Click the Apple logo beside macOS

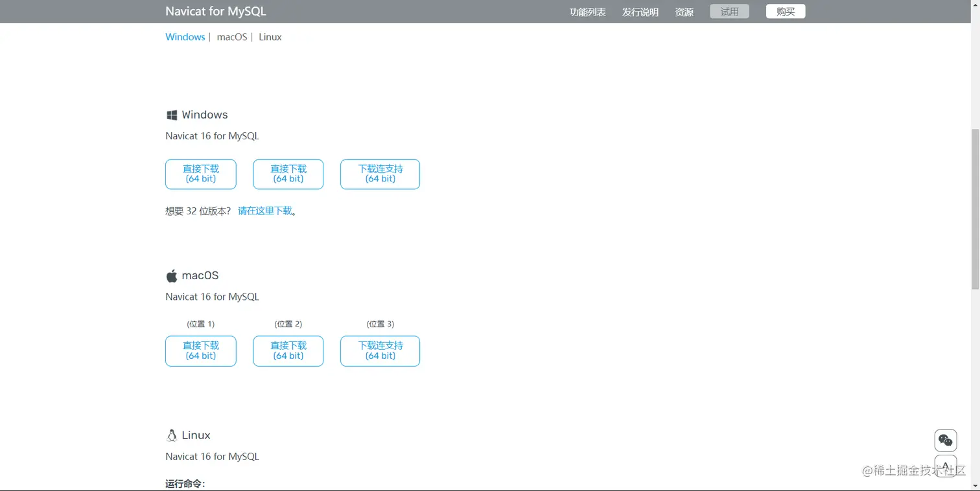coord(172,276)
